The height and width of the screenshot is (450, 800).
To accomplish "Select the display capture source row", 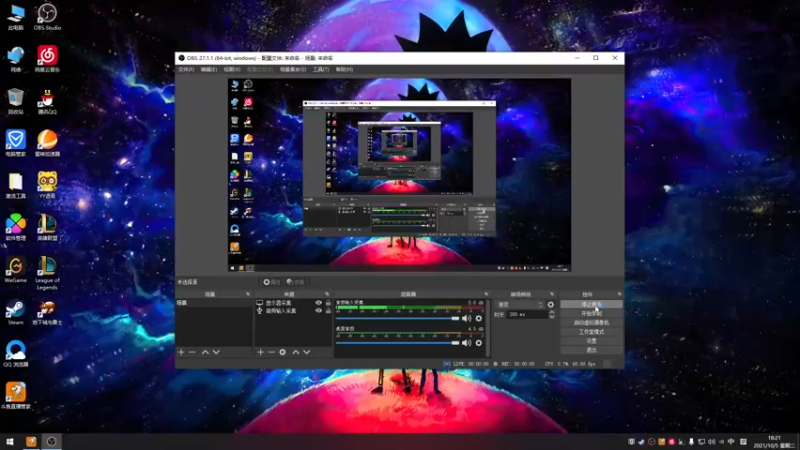I will click(x=293, y=303).
